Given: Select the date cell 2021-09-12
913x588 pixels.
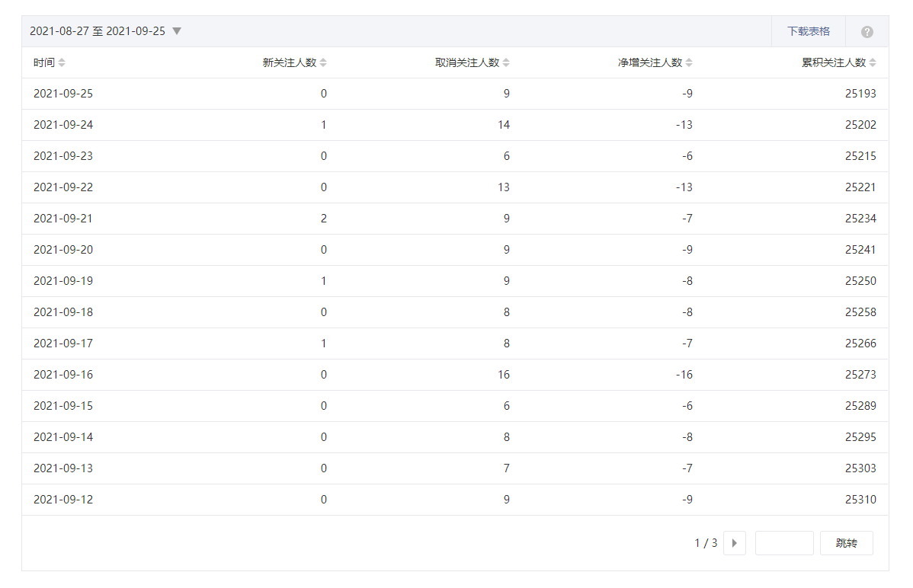Looking at the screenshot, I should tap(63, 500).
